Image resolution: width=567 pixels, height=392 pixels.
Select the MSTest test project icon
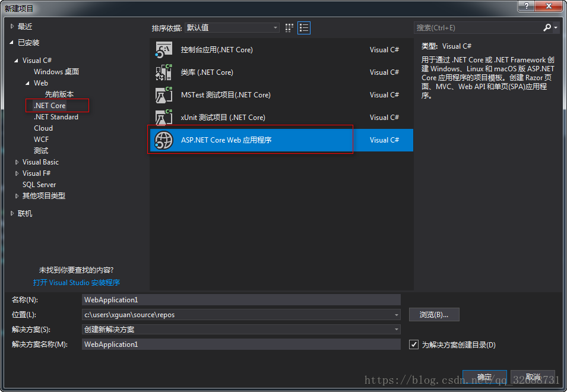(164, 95)
